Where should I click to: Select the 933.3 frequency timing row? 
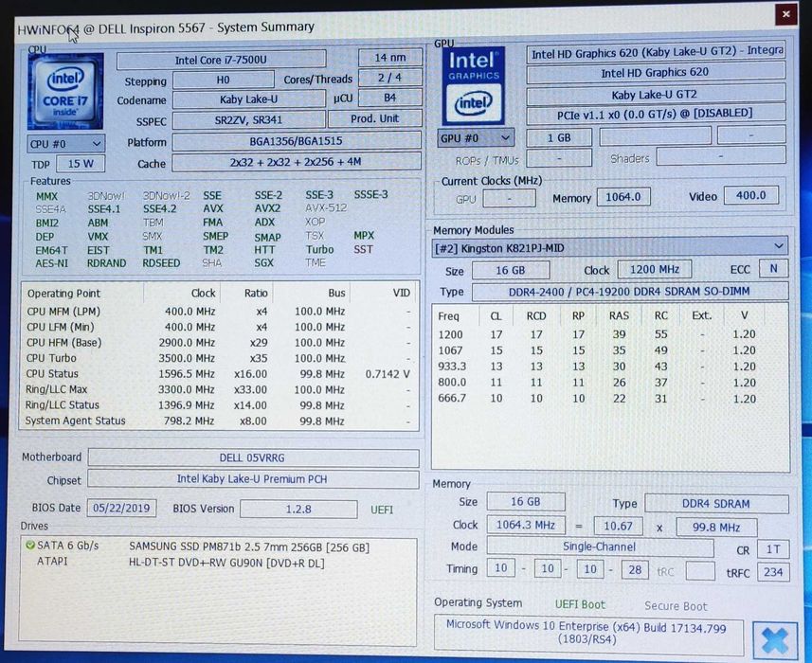[609, 367]
